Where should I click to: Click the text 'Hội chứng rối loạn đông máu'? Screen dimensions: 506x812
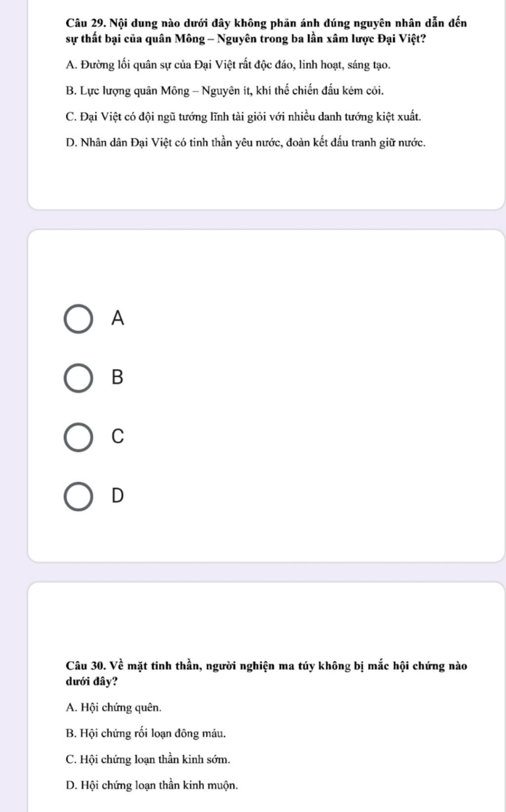tap(153, 733)
